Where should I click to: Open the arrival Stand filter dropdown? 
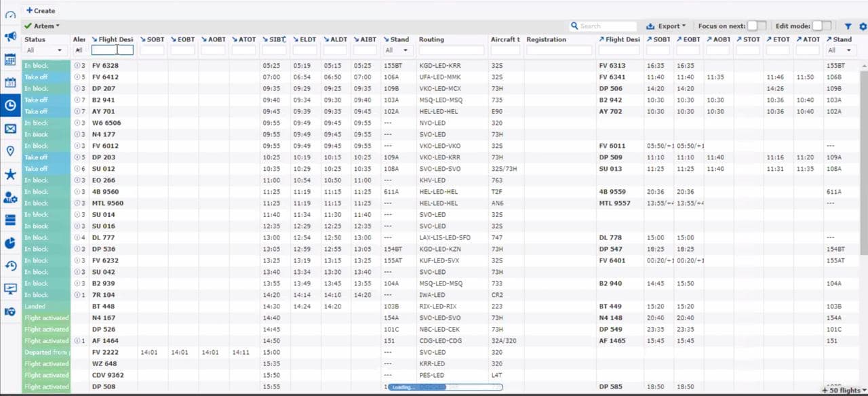pyautogui.click(x=397, y=50)
